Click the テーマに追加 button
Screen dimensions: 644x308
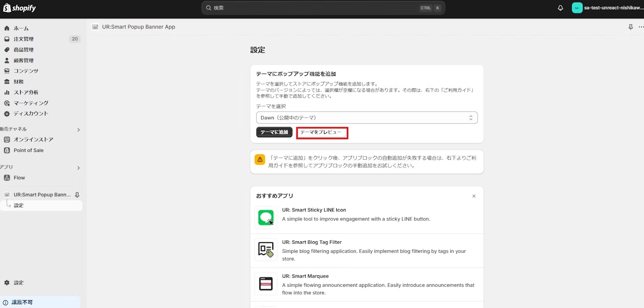pyautogui.click(x=274, y=132)
